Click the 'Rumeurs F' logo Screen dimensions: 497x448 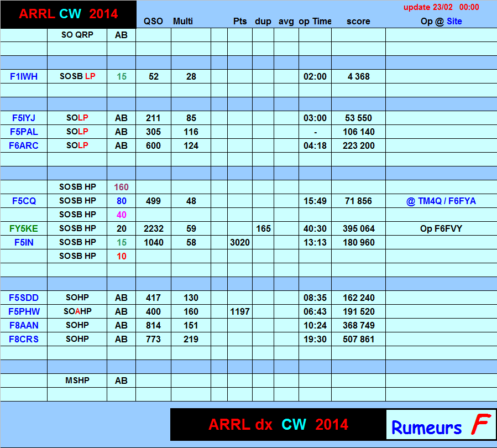(441, 425)
